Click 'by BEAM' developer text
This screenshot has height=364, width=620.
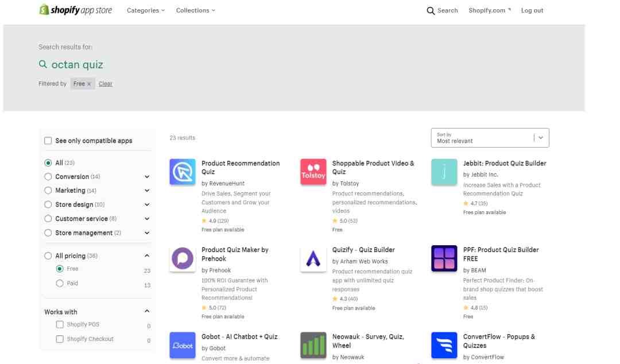(475, 270)
